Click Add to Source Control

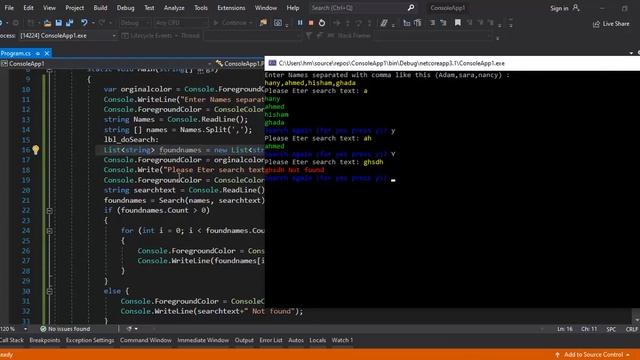(593, 355)
